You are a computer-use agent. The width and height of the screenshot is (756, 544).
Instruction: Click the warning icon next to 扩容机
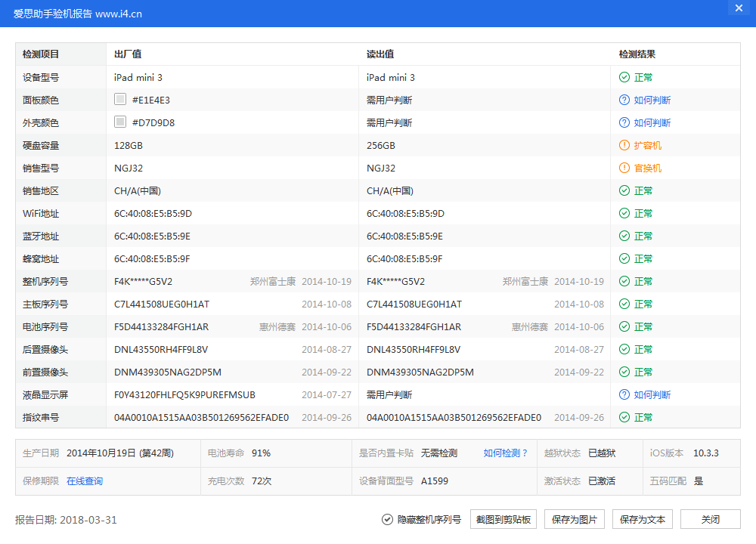(624, 145)
